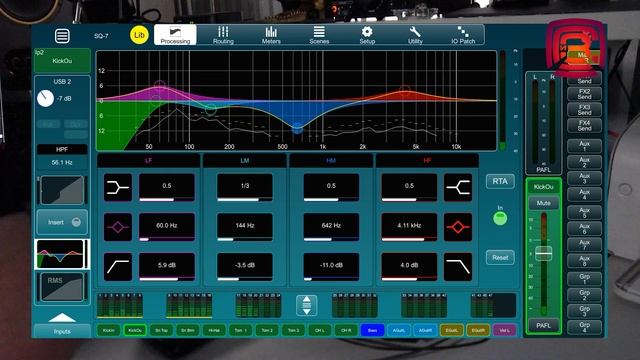Screen dimensions: 640x360
Task: Click the LM width 1/3 field
Action: 245,187
